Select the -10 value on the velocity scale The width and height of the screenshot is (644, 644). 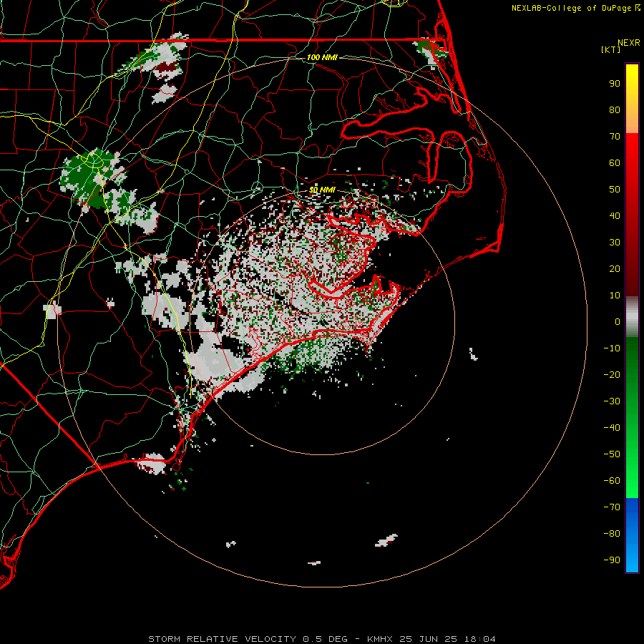click(612, 348)
